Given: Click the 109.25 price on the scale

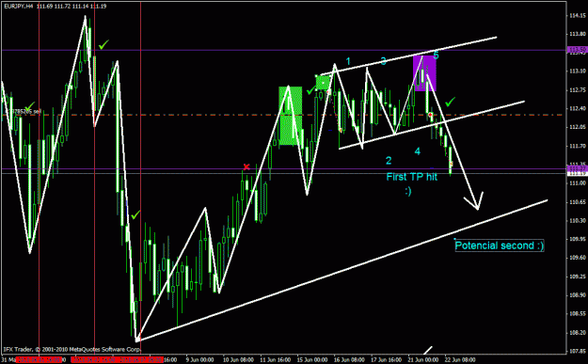Looking at the screenshot, I should coord(578,277).
